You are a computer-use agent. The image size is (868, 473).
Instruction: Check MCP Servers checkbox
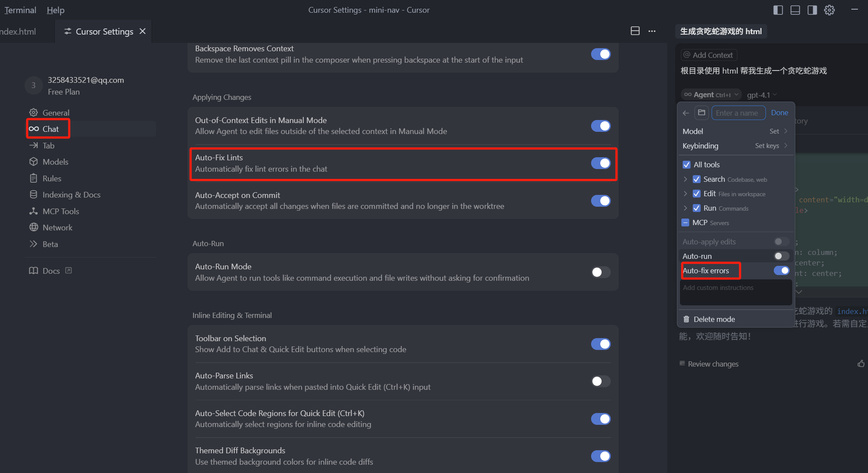pos(686,222)
